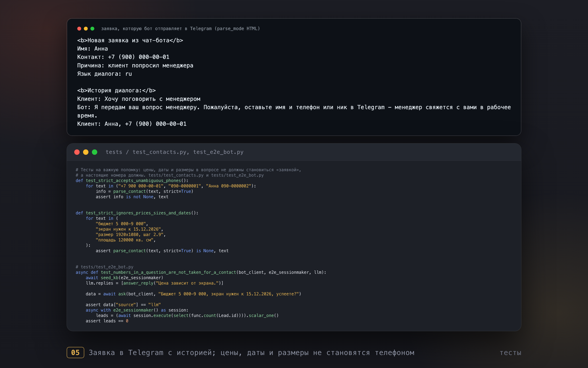Click comment '# tests/test_e2e_bot.py'
Viewport: 588px width, 368px height.
[x=105, y=267]
